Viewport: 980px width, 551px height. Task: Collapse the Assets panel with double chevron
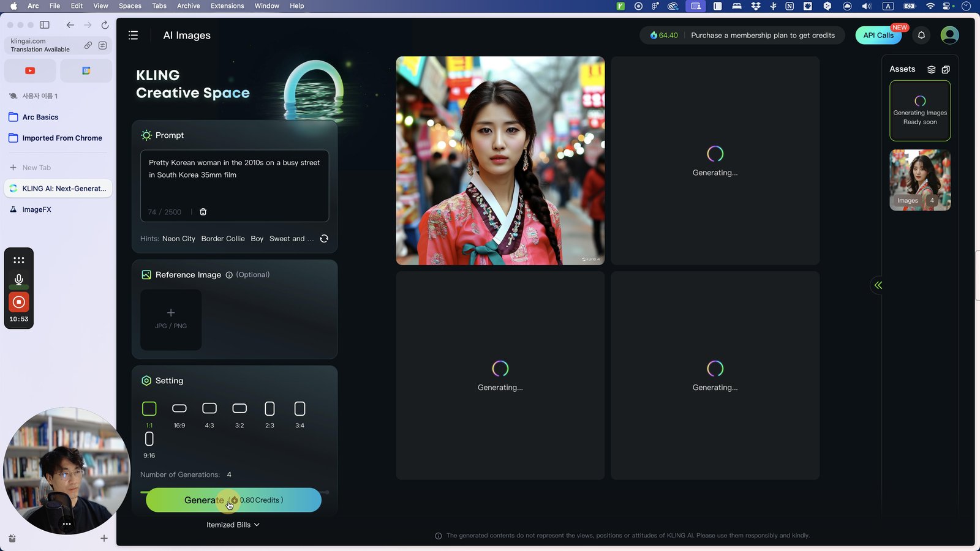[878, 285]
